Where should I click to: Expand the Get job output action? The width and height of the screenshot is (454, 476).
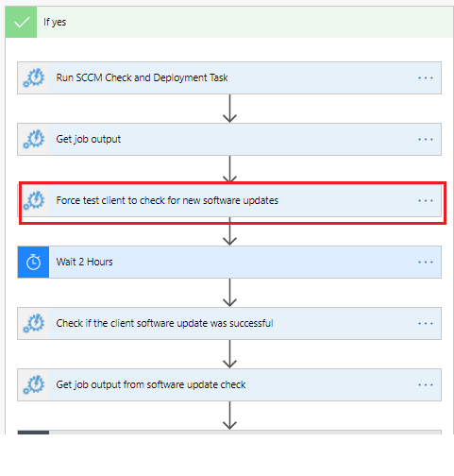click(x=229, y=139)
